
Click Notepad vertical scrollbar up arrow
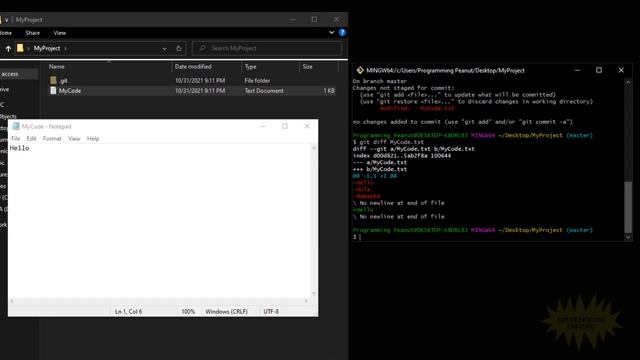click(x=314, y=147)
